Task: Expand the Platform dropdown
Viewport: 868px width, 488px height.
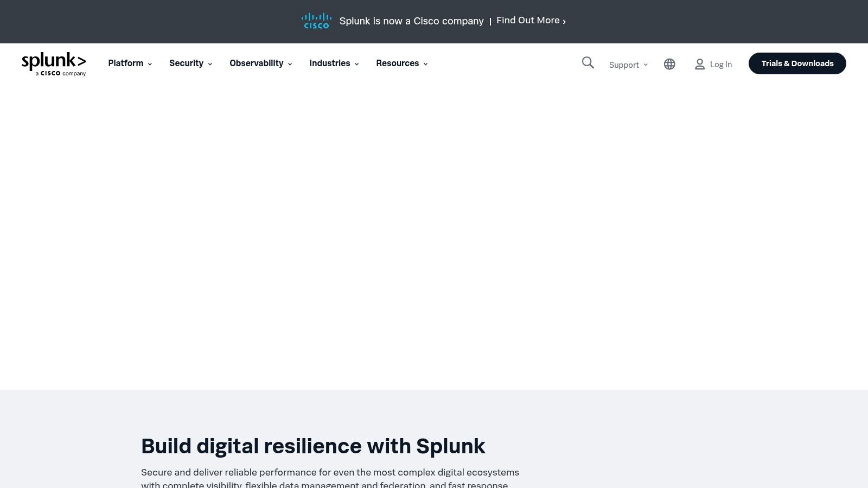Action: (129, 63)
